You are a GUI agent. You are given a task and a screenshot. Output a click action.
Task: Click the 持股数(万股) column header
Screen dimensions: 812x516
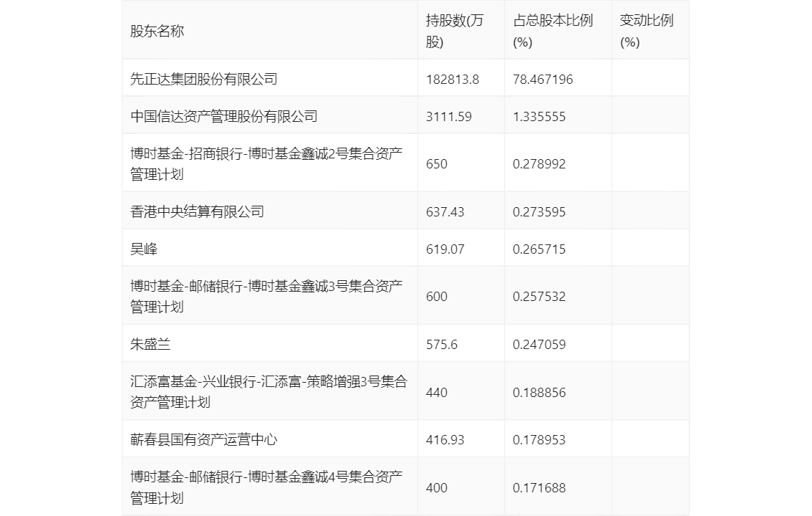click(455, 31)
